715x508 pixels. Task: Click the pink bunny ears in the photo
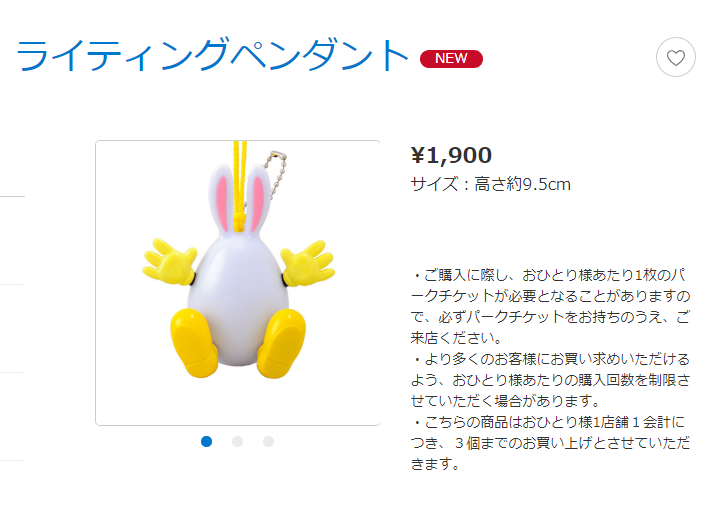pos(239,198)
